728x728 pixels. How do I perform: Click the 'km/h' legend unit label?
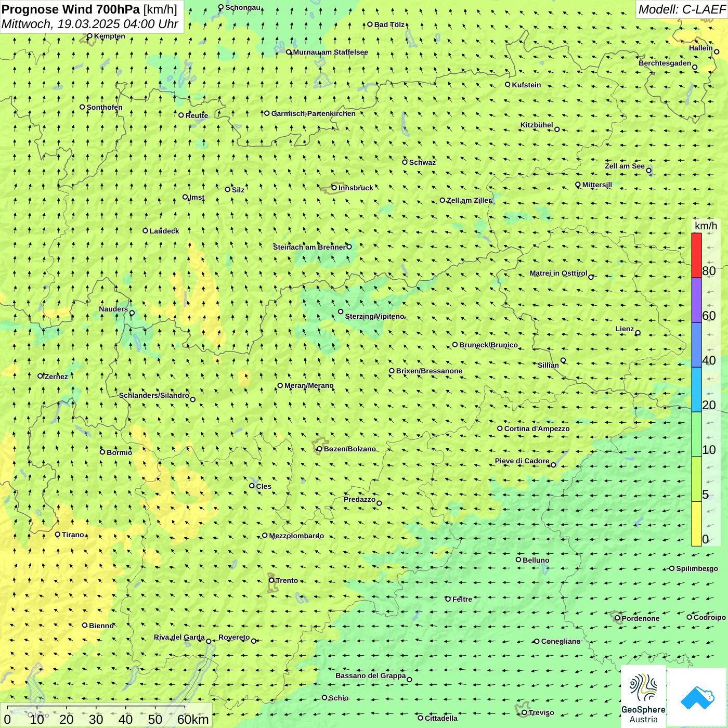coord(706,226)
